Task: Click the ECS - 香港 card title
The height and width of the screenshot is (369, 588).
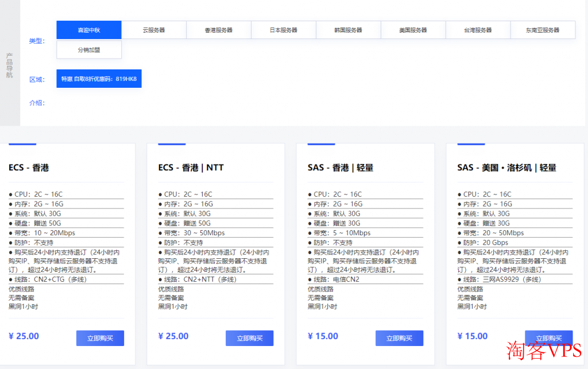Action: pos(29,168)
